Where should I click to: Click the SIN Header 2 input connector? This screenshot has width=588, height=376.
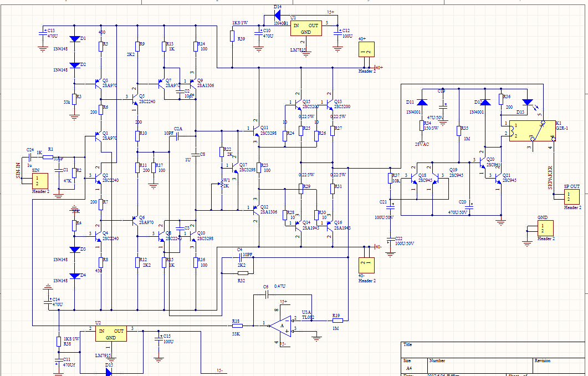[x=40, y=180]
